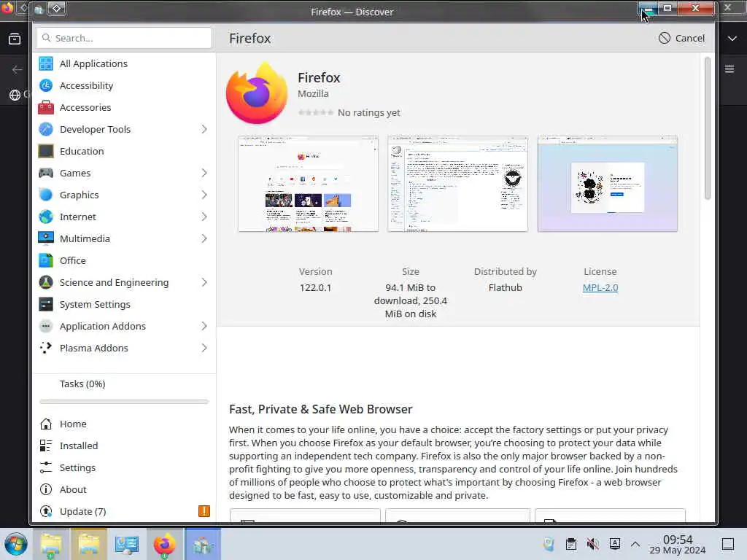Select the Internet globe icon

pos(46,217)
